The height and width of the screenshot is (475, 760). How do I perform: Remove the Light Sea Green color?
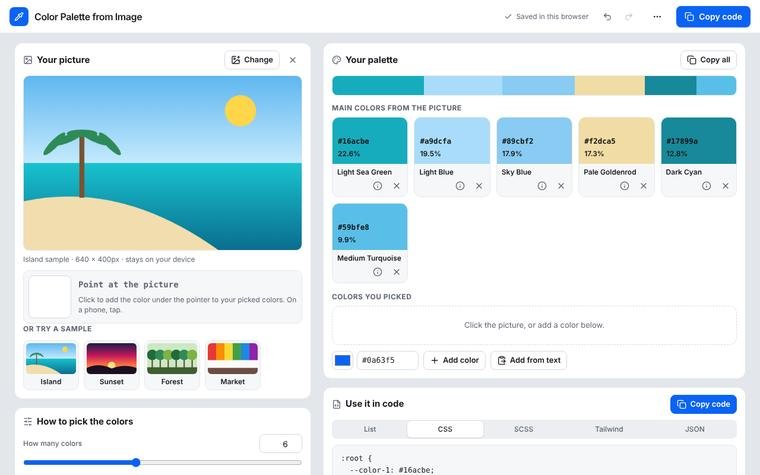coord(396,186)
